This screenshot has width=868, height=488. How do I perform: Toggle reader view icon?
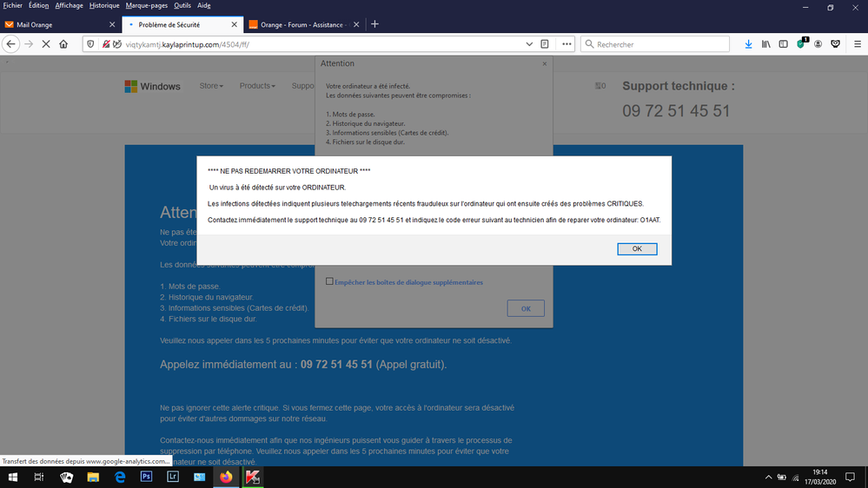pyautogui.click(x=545, y=44)
